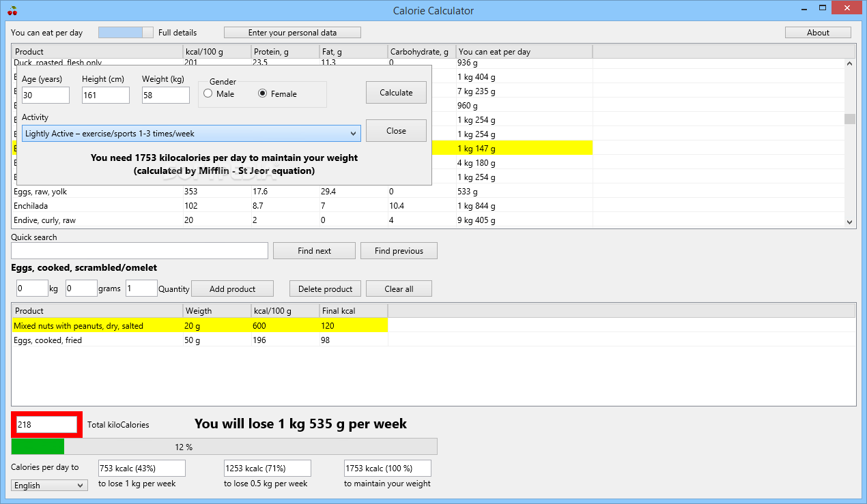This screenshot has height=504, width=867.
Task: Sort by Product column in food table
Action: [x=98, y=51]
